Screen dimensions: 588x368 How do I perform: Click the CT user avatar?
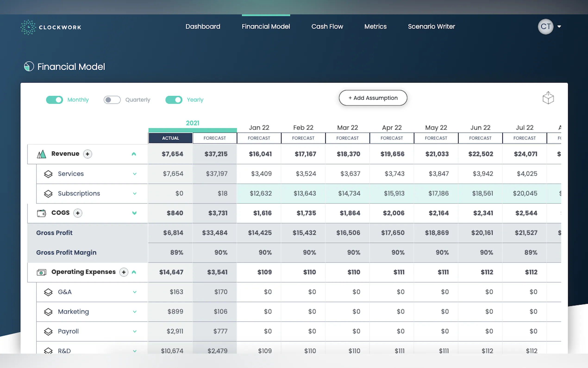[545, 26]
